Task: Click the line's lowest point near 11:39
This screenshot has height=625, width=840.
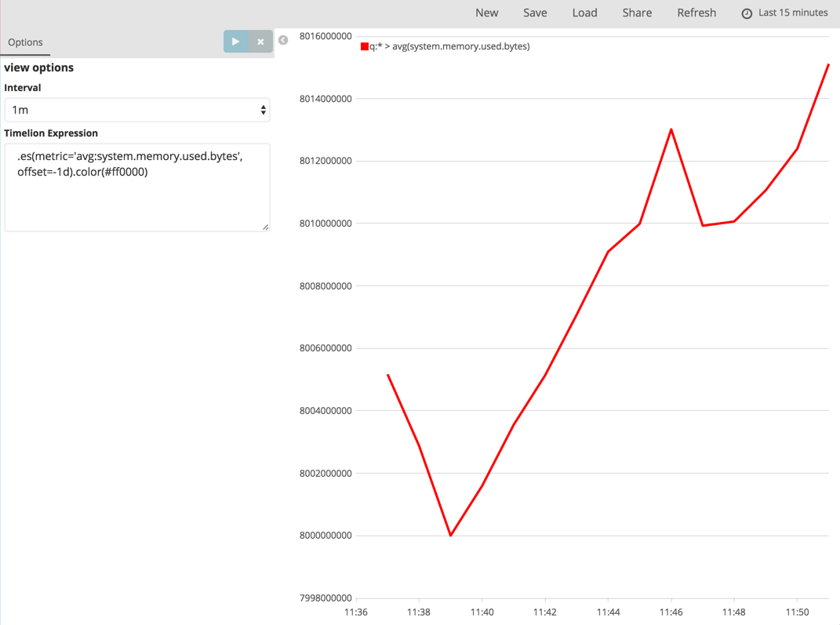Action: (451, 536)
